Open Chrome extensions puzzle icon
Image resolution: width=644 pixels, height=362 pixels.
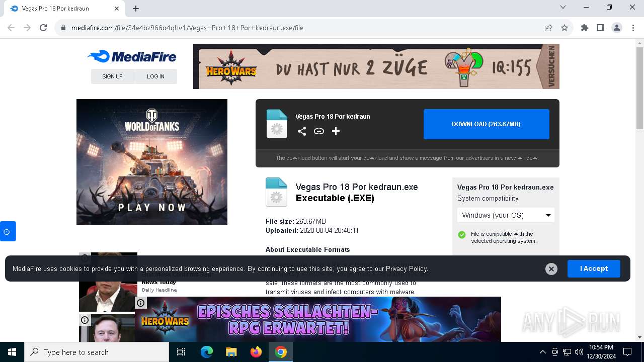tap(585, 28)
